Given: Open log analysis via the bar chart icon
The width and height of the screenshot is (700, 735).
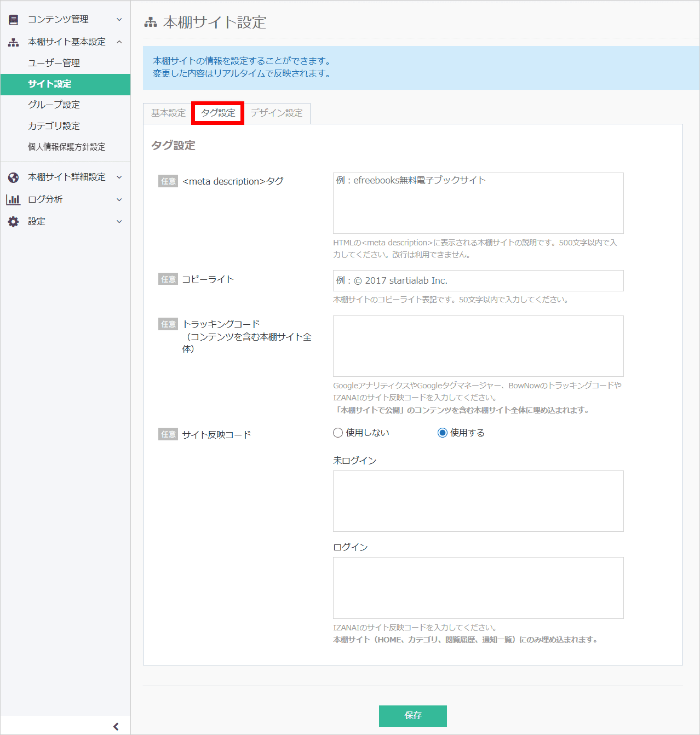Looking at the screenshot, I should 13,199.
